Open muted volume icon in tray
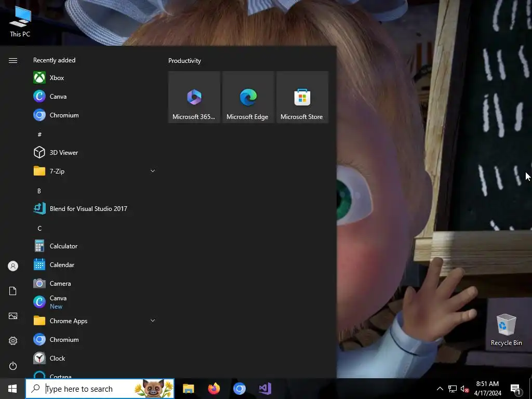532x399 pixels. pyautogui.click(x=465, y=389)
